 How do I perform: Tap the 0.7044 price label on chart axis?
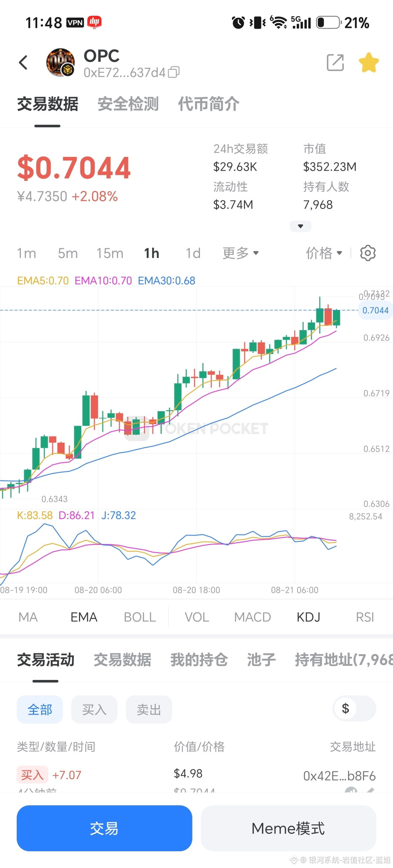click(375, 310)
